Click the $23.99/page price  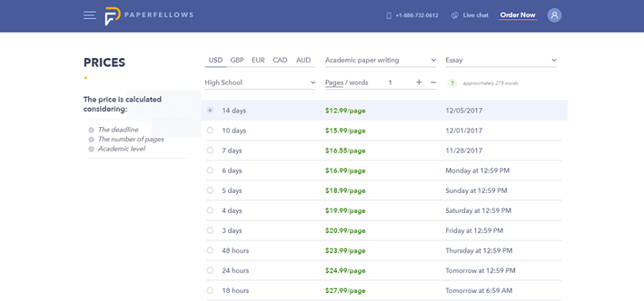[x=345, y=250]
